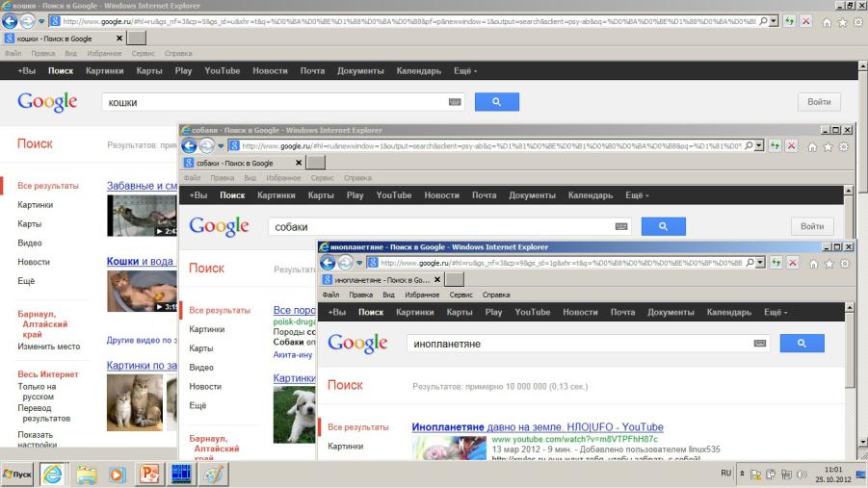Open Ещё dropdown in инопланетяне Google top bar
Screen dimensions: 868x488
775,312
